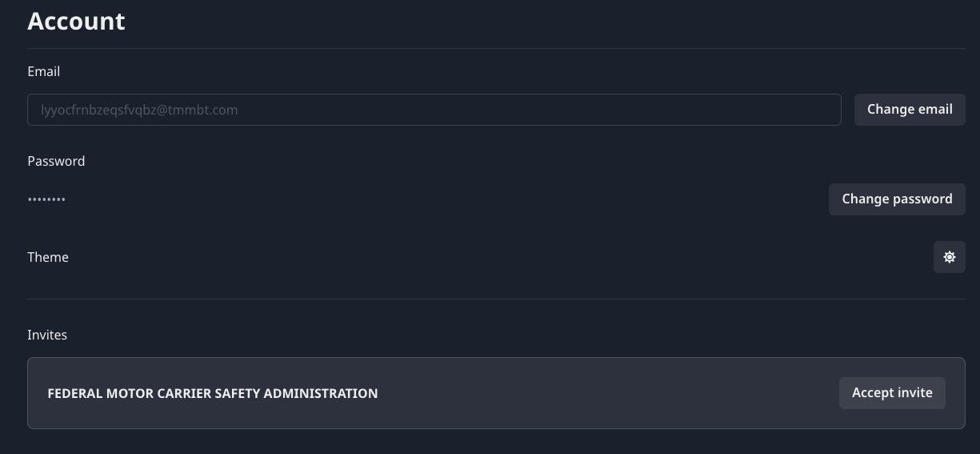Click the Email field label
Viewport: 980px width, 454px height.
pyautogui.click(x=44, y=71)
